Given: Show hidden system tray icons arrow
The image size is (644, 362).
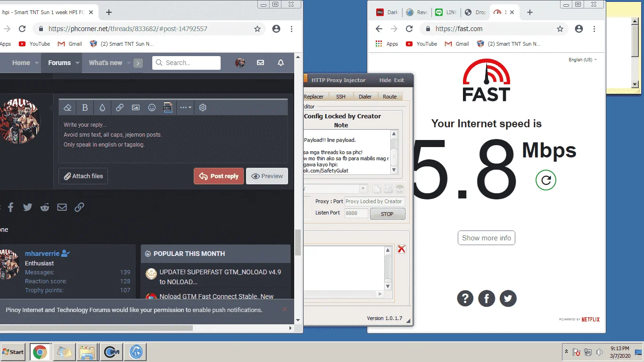Looking at the screenshot, I should 566,352.
